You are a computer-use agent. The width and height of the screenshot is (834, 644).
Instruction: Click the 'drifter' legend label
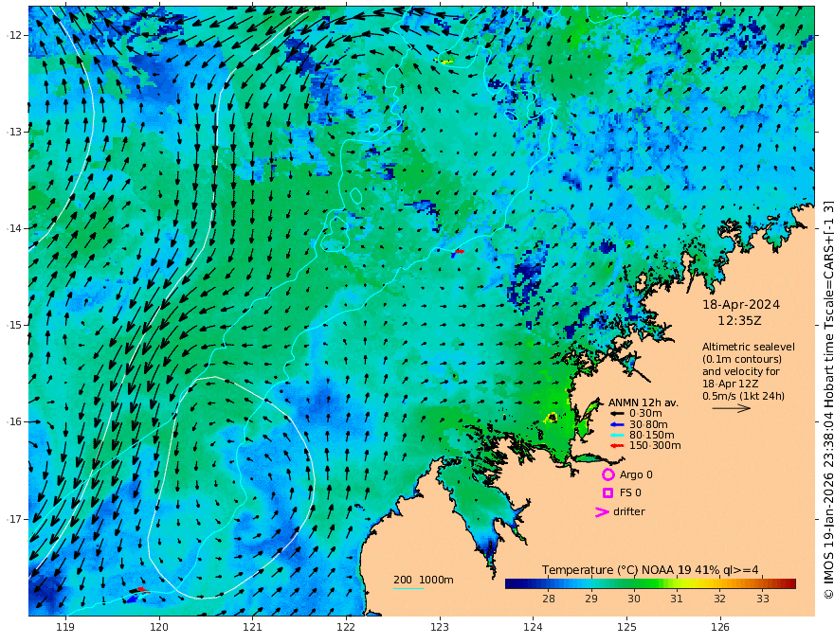628,511
